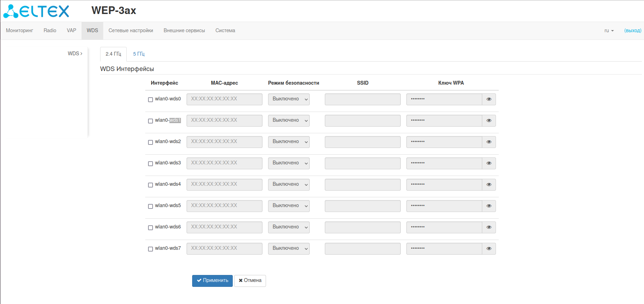Change wlan0-wds7 security mode
The width and height of the screenshot is (644, 304).
pos(289,249)
